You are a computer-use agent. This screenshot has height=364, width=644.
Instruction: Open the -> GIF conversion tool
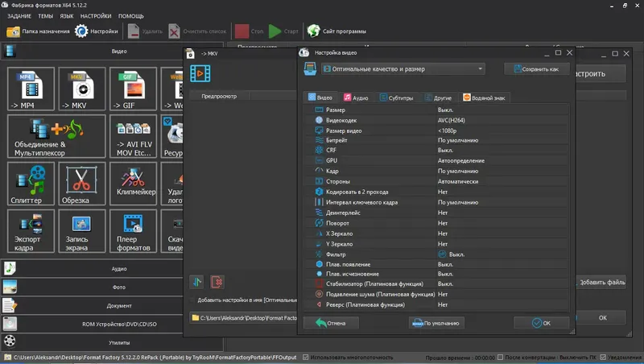tap(133, 89)
